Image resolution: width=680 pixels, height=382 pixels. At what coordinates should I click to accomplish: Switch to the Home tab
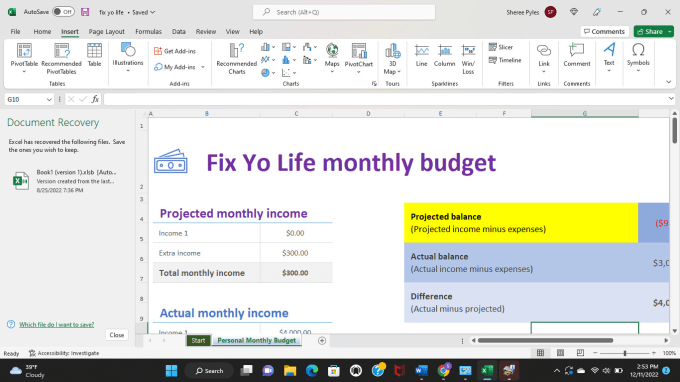(42, 32)
